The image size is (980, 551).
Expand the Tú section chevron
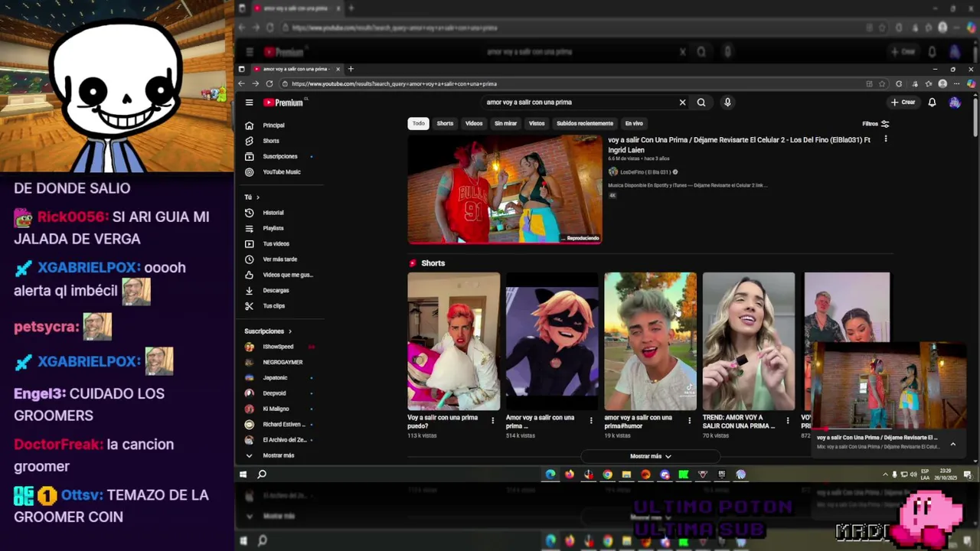pyautogui.click(x=257, y=197)
